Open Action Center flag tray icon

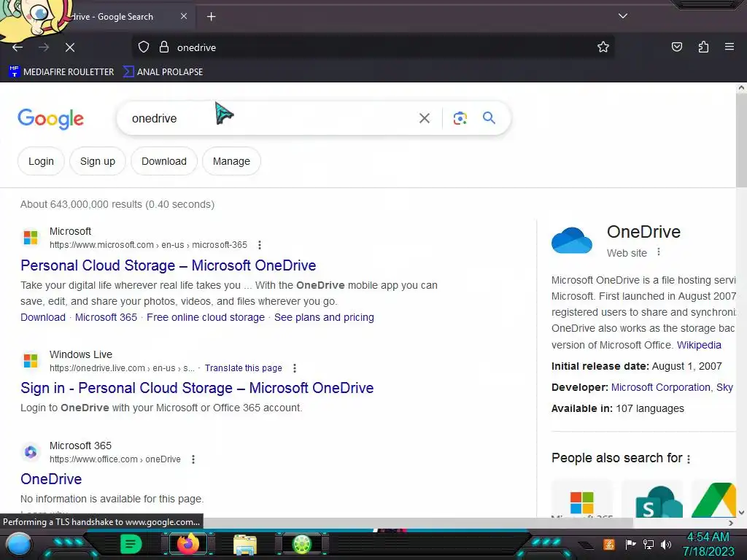coord(631,544)
